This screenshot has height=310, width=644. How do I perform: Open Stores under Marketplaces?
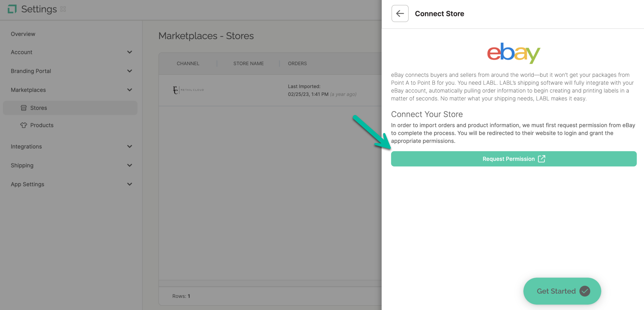pyautogui.click(x=70, y=108)
